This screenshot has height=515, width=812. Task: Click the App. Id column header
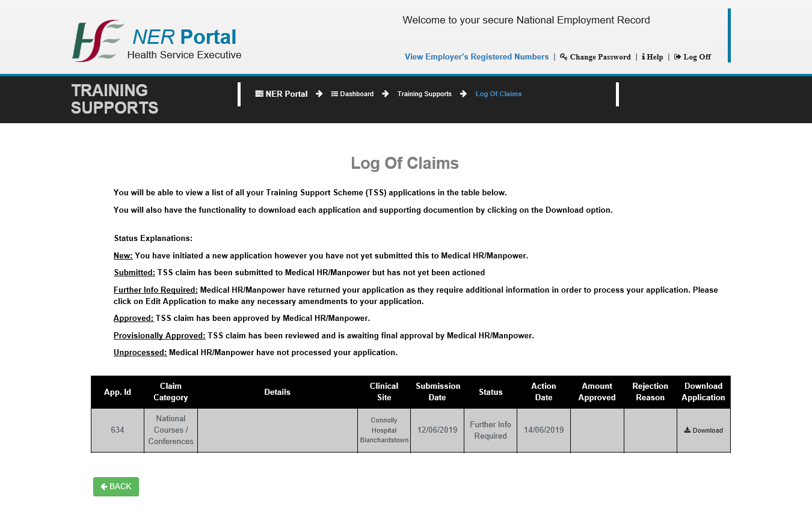tap(117, 392)
